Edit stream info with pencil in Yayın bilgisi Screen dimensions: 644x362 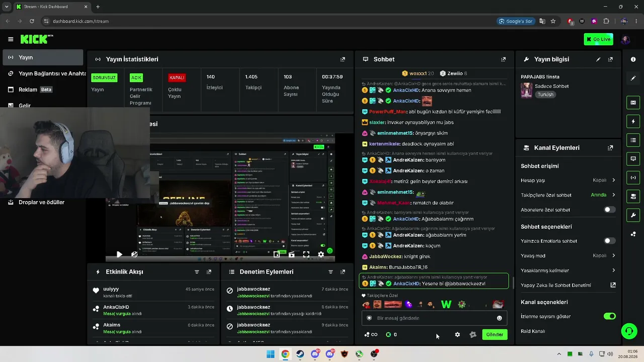pyautogui.click(x=598, y=59)
